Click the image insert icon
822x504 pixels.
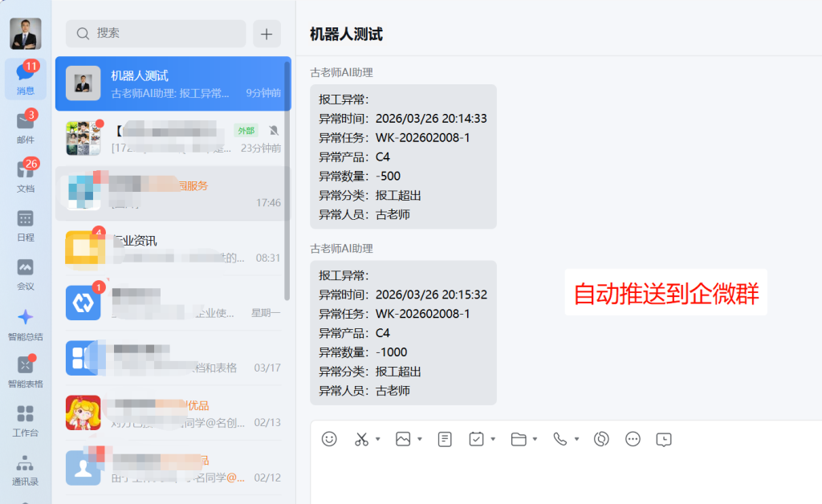[x=403, y=439]
